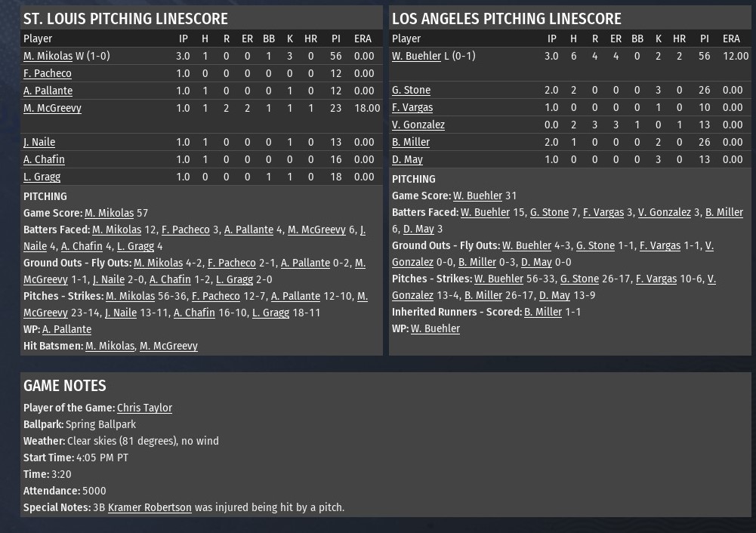Open A. Pallante in pitching linescore row
756x533 pixels.
click(48, 91)
